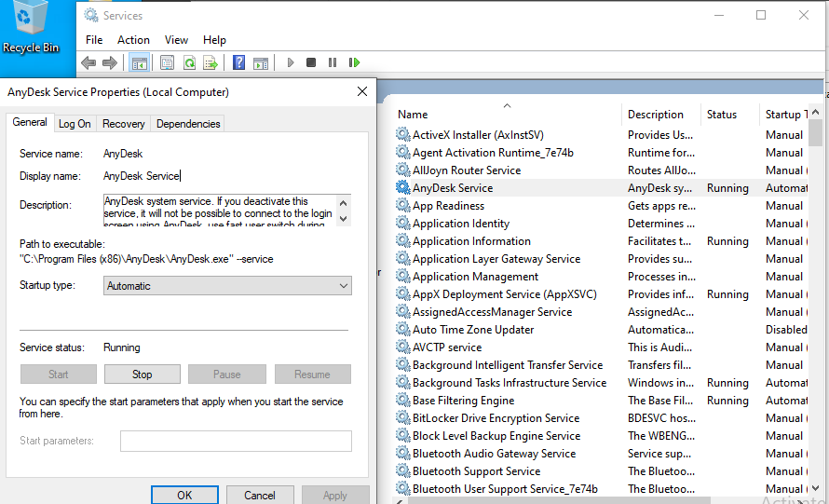Click the Forward arrow in Services toolbar

point(109,63)
